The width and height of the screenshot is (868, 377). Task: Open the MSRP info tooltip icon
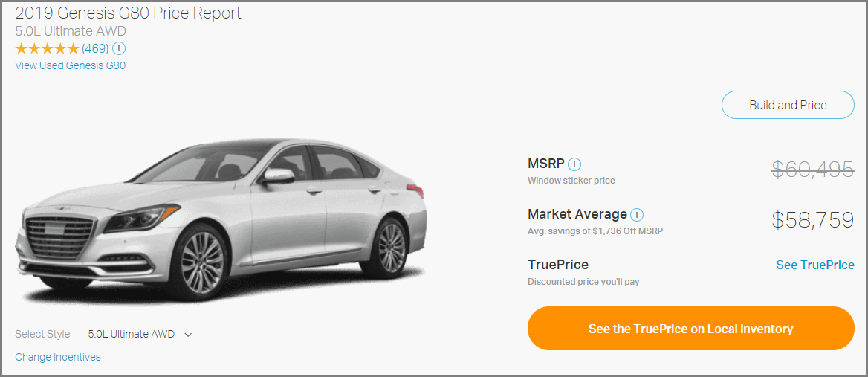[574, 164]
